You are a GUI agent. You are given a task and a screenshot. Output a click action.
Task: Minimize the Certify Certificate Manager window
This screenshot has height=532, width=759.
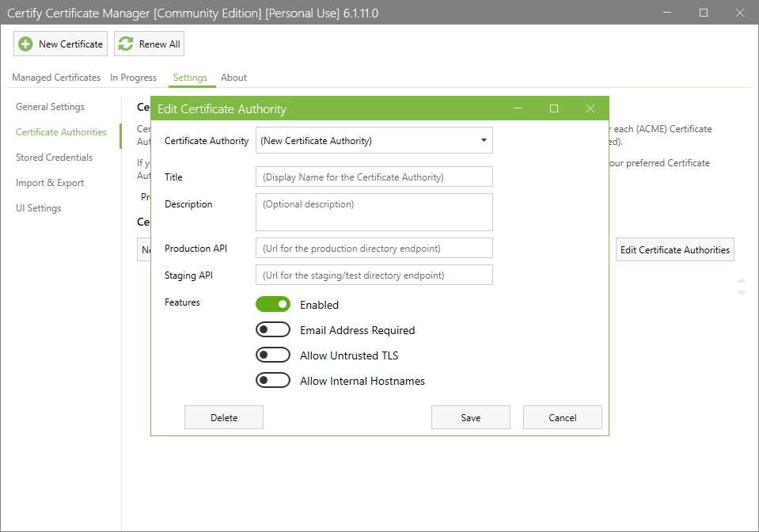point(667,13)
